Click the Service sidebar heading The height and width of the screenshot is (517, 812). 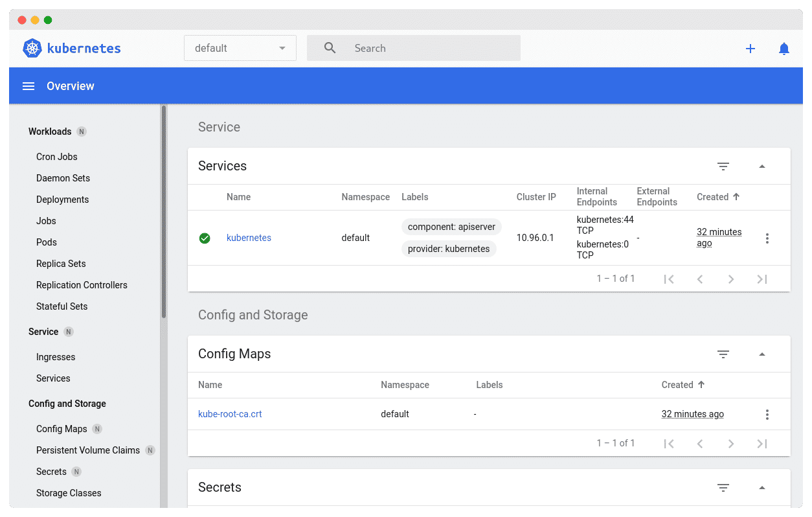(43, 332)
